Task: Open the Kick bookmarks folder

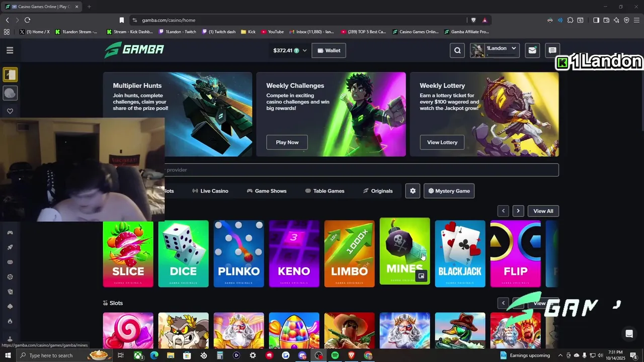Action: [248, 32]
